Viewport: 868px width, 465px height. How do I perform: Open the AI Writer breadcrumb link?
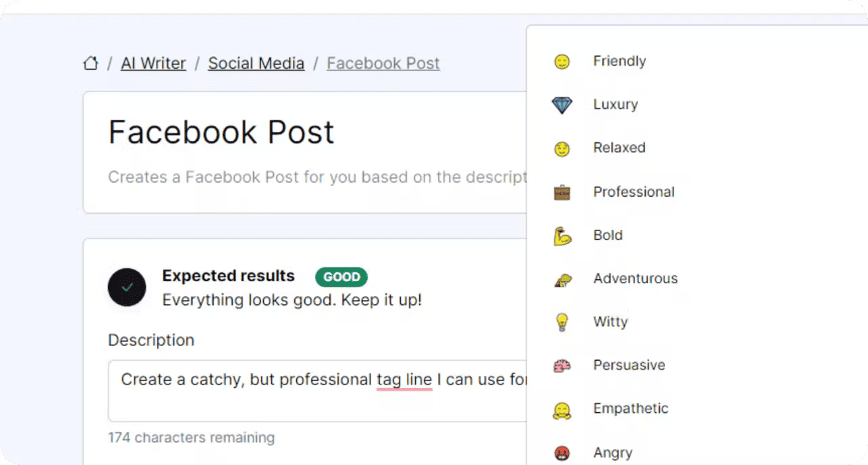153,64
